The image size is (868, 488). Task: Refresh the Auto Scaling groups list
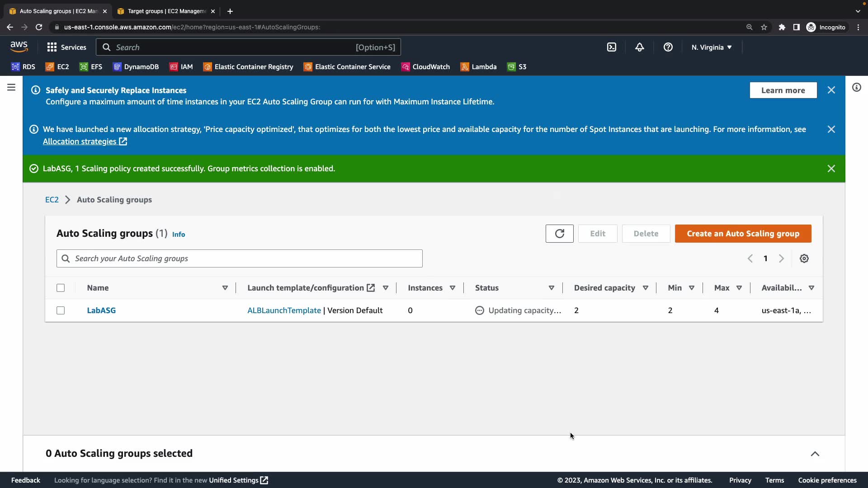(x=559, y=234)
